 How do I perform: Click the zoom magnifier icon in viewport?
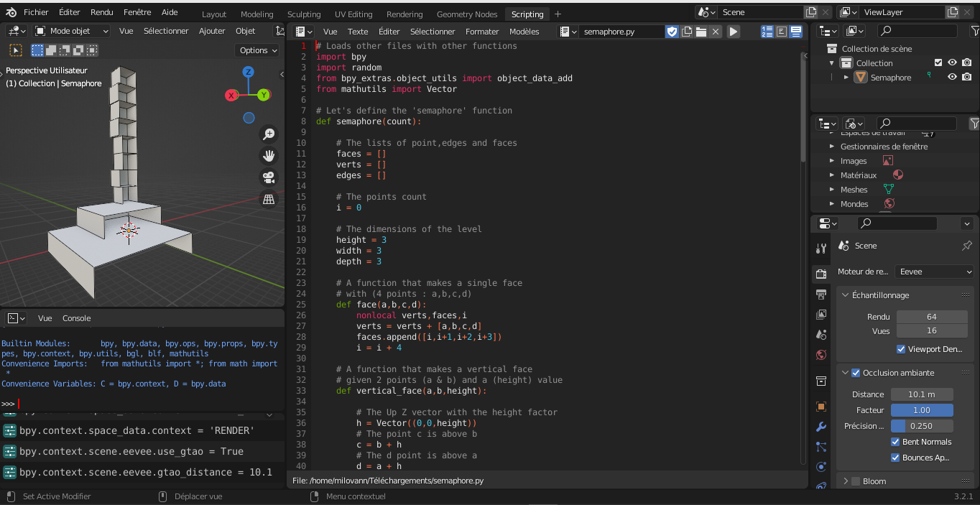[269, 134]
